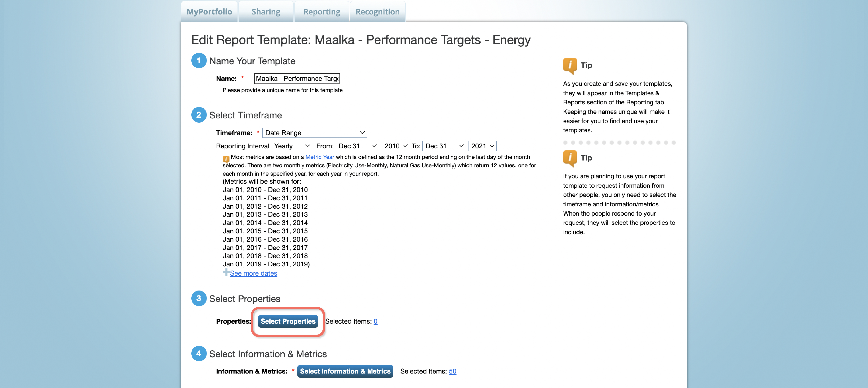Change the From year 2010 dropdown
868x388 pixels.
coord(396,146)
